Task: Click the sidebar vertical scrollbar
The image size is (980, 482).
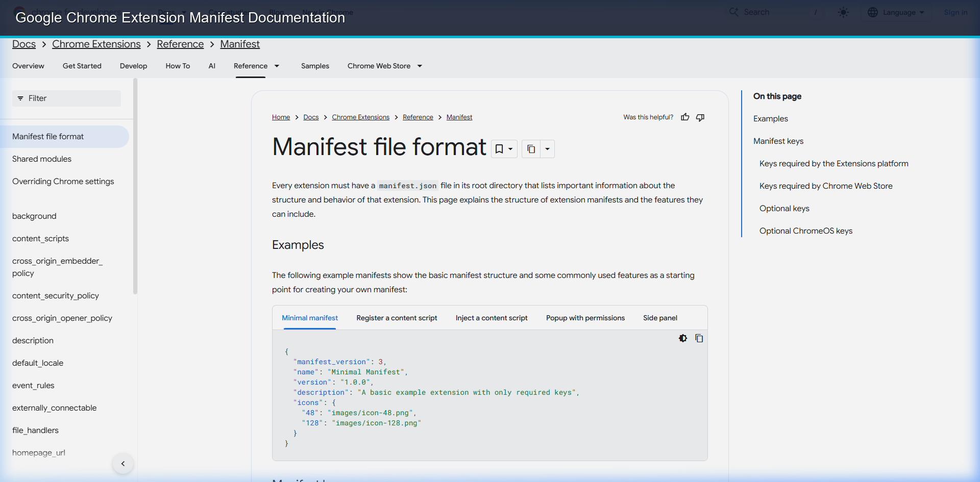Action: coord(135,186)
